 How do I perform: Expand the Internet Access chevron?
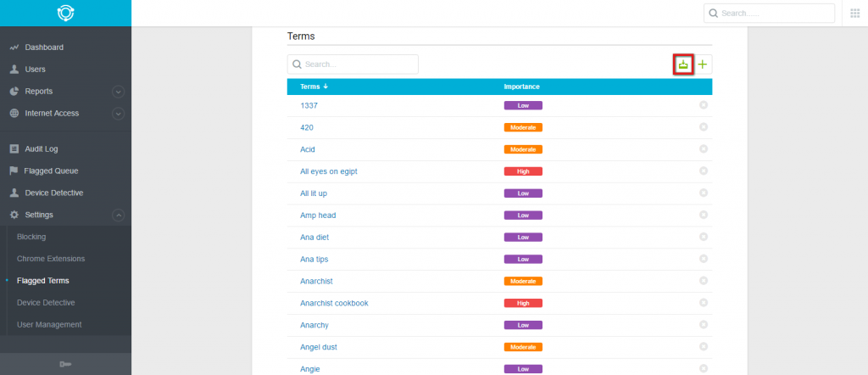pos(118,114)
